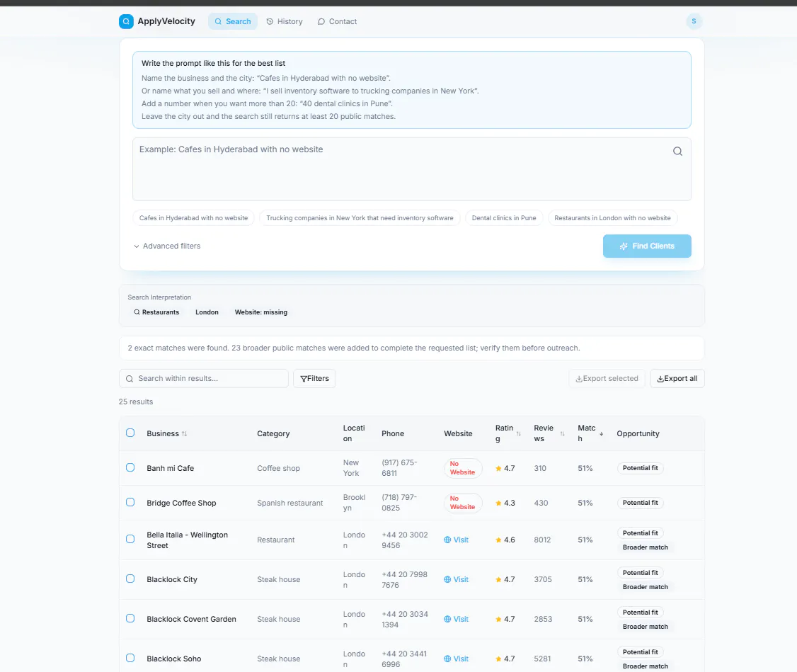
Task: Sort table by Rating column
Action: click(508, 433)
